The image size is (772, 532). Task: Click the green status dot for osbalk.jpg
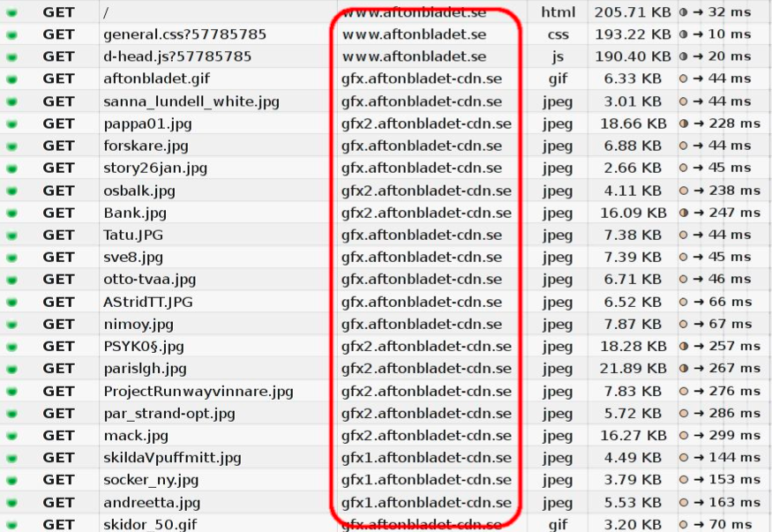[x=11, y=191]
